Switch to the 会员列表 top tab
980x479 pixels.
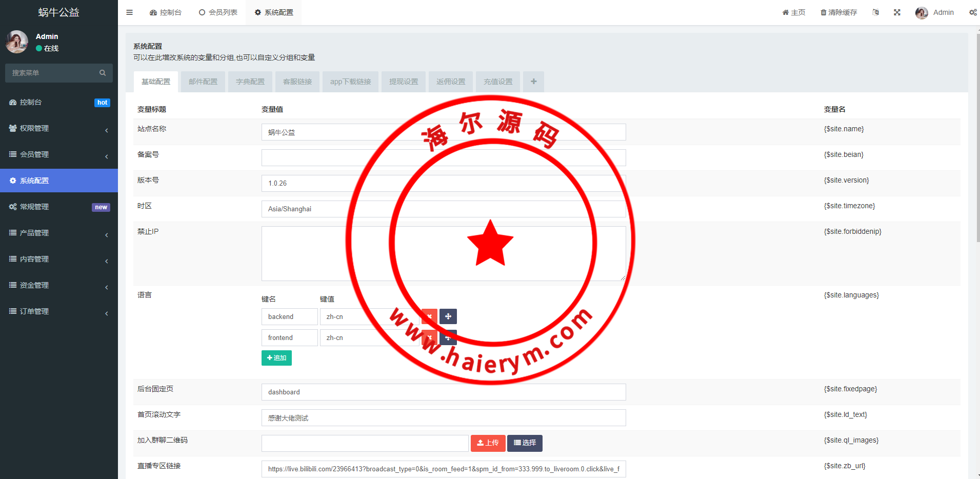click(x=218, y=12)
